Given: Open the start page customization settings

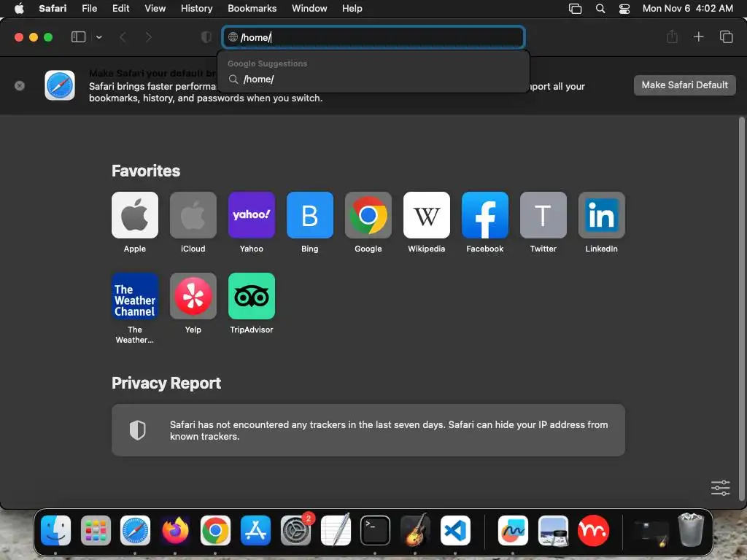Looking at the screenshot, I should pos(720,488).
